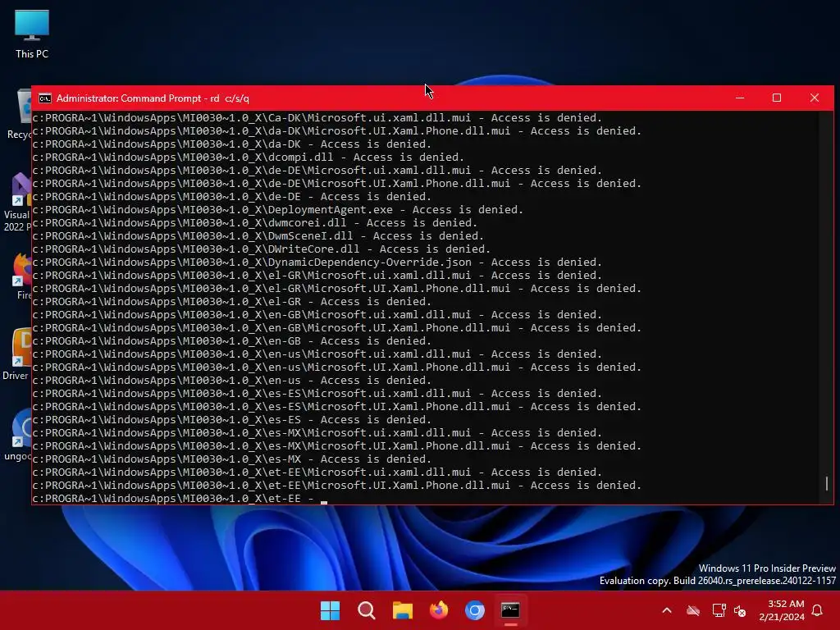
Task: Open taskbar Search
Action: (367, 610)
